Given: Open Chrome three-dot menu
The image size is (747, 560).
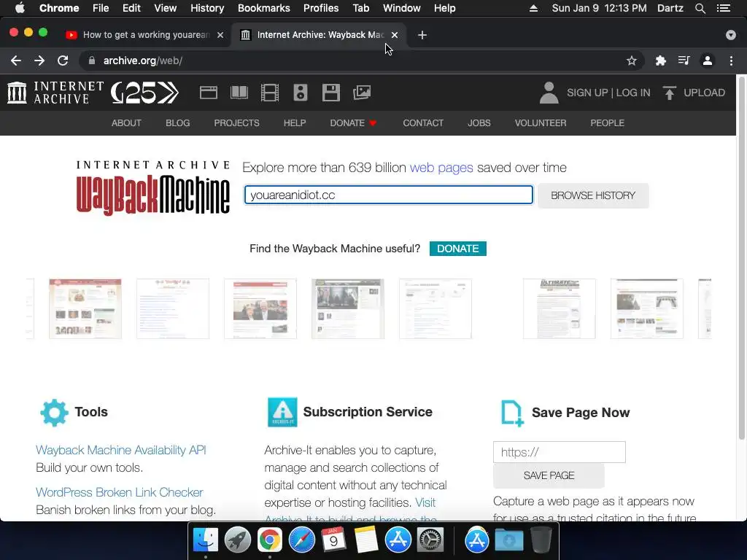Looking at the screenshot, I should (x=731, y=61).
